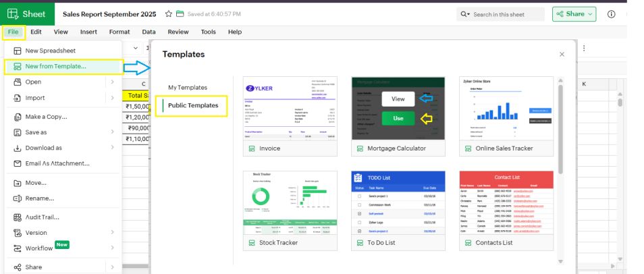
Task: Select the To Do List template thumbnail
Action: (x=398, y=203)
